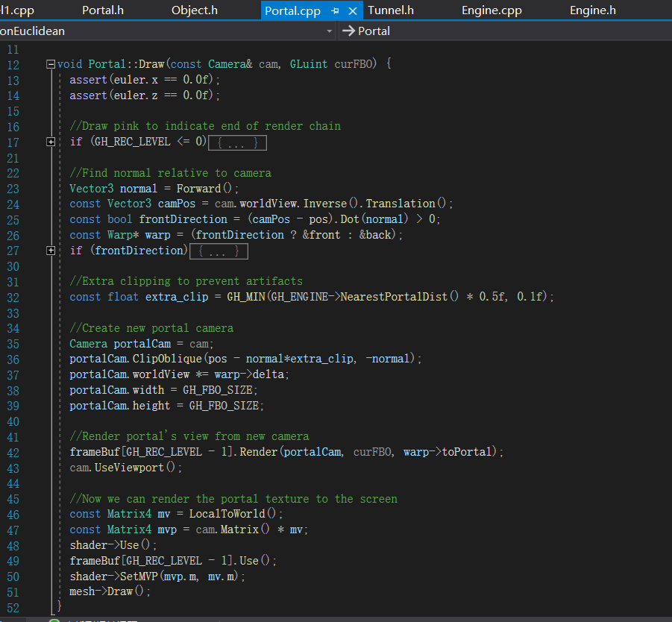This screenshot has width=672, height=622.
Task: Switch to the Portal.h tab
Action: pyautogui.click(x=103, y=10)
